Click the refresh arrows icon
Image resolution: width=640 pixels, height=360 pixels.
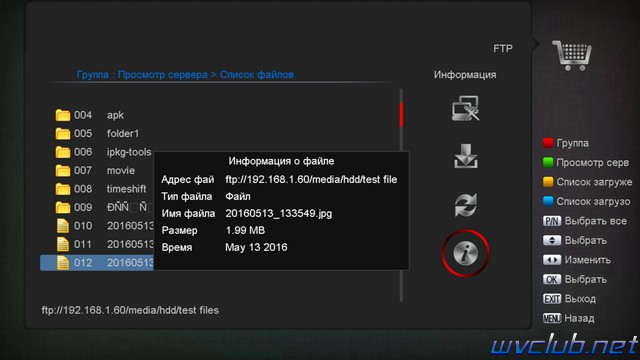[466, 204]
